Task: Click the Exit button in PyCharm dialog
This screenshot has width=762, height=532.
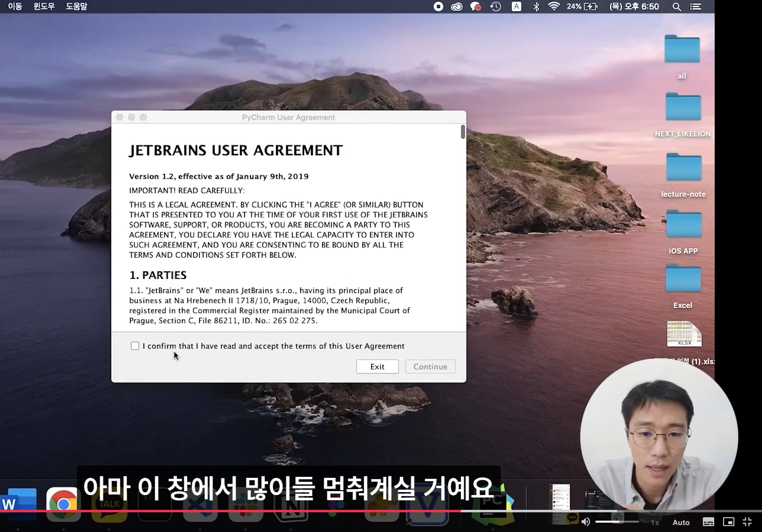Action: [x=378, y=366]
